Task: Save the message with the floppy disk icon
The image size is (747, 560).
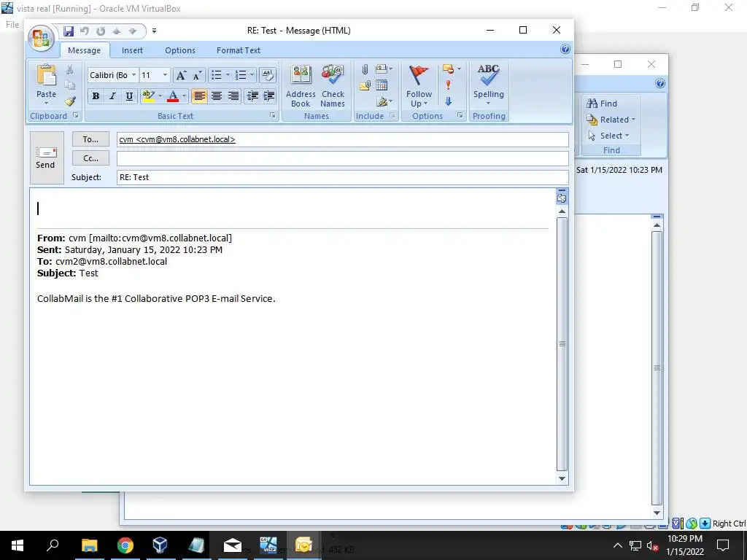Action: (x=69, y=31)
